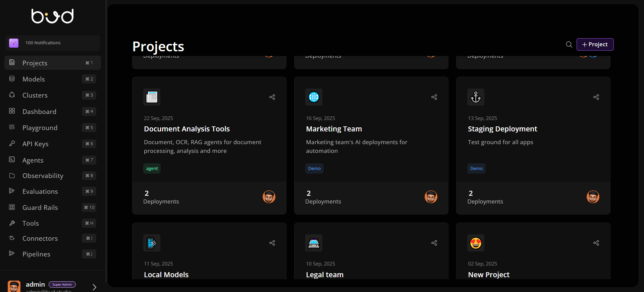Click the Document Analysis Tools newspaper icon
The width and height of the screenshot is (644, 292).
(152, 97)
